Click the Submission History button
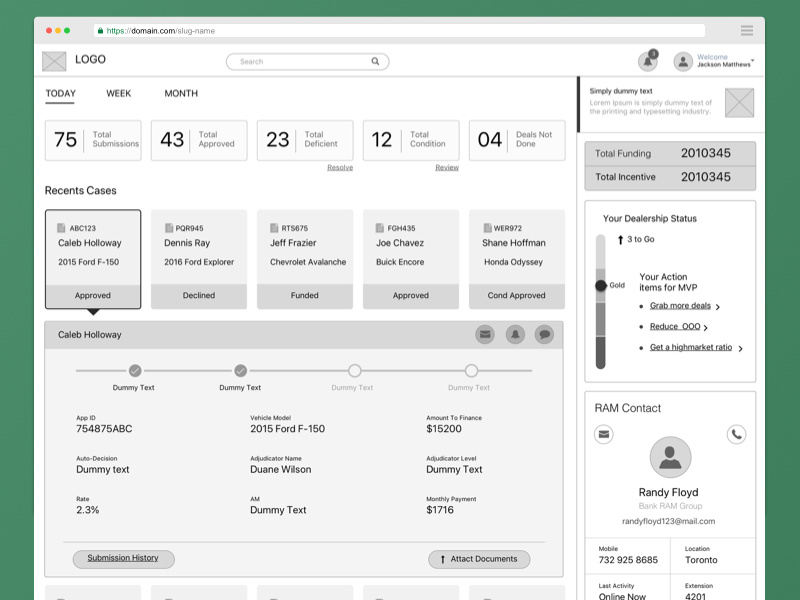This screenshot has height=600, width=800. point(123,559)
